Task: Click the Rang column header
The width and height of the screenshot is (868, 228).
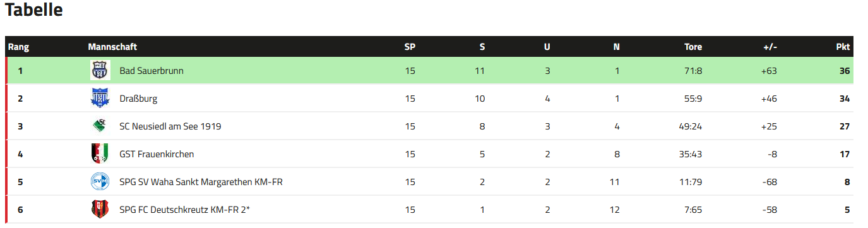Action: (x=18, y=47)
